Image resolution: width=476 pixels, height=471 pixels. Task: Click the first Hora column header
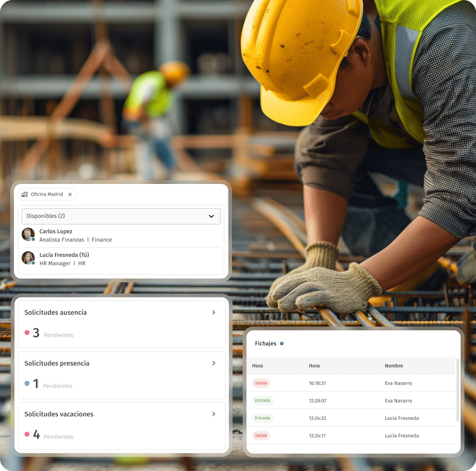(258, 366)
